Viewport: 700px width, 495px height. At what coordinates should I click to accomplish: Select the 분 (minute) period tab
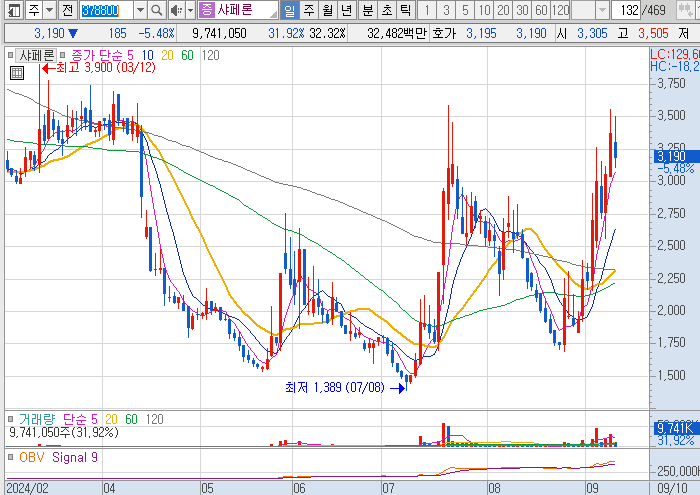click(367, 10)
